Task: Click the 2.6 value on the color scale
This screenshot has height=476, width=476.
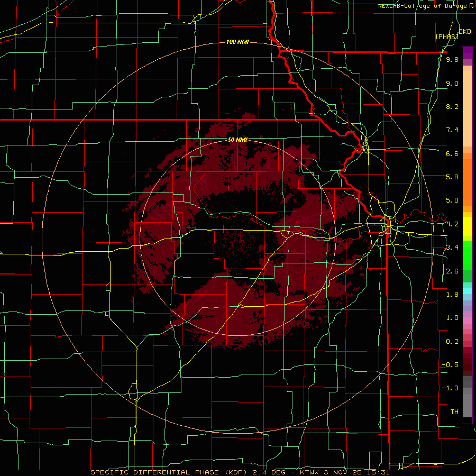Action: [452, 271]
